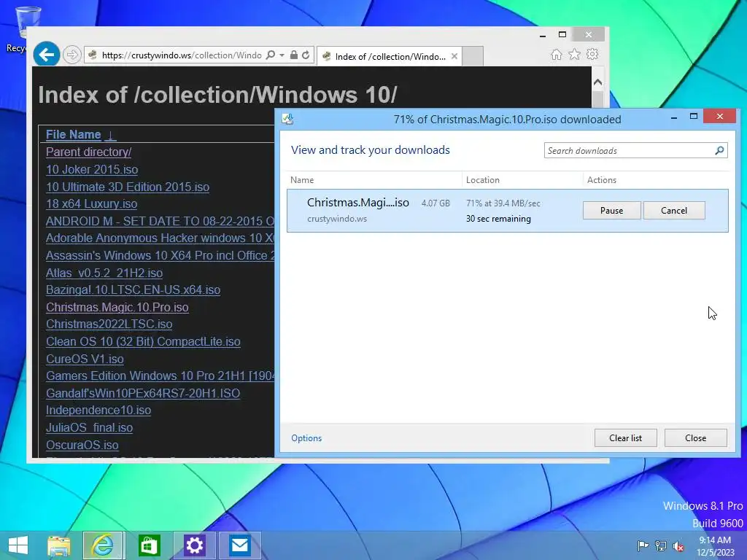
Task: Click the '30 sec remaining' text
Action: pos(498,219)
